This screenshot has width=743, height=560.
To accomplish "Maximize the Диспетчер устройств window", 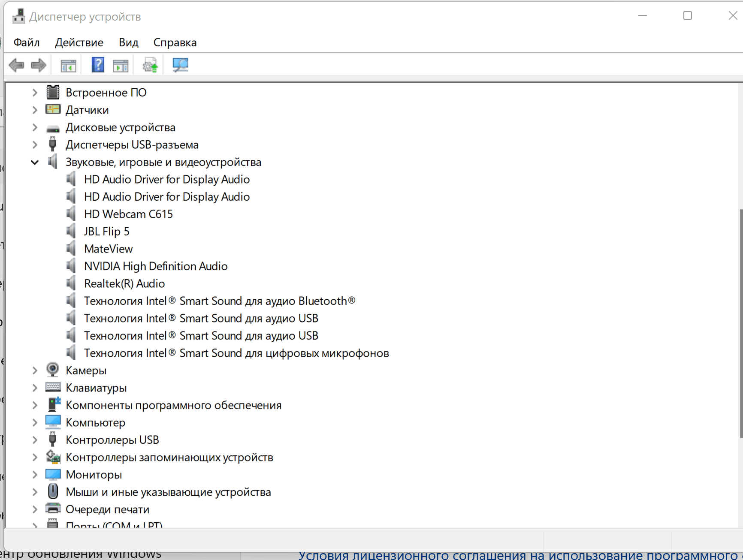I will point(688,16).
